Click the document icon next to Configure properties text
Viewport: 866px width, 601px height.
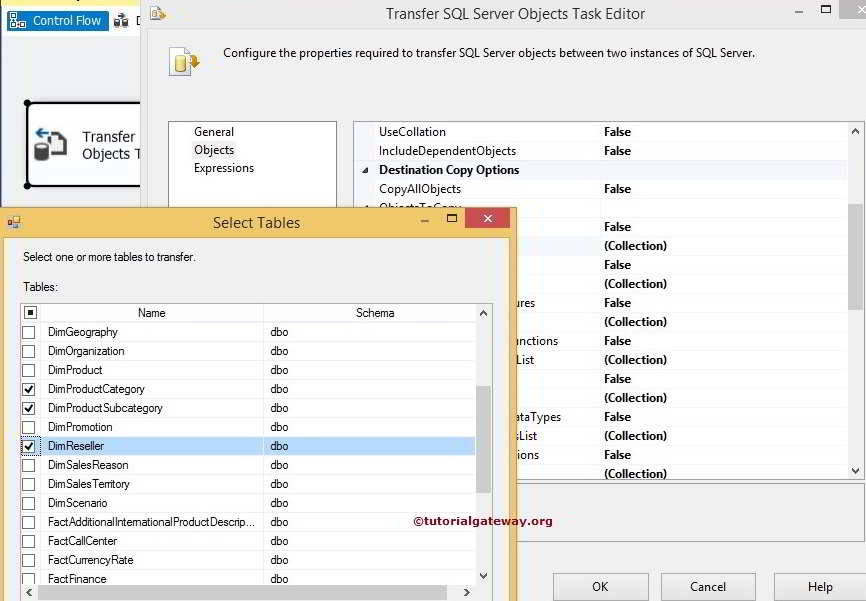[x=184, y=61]
